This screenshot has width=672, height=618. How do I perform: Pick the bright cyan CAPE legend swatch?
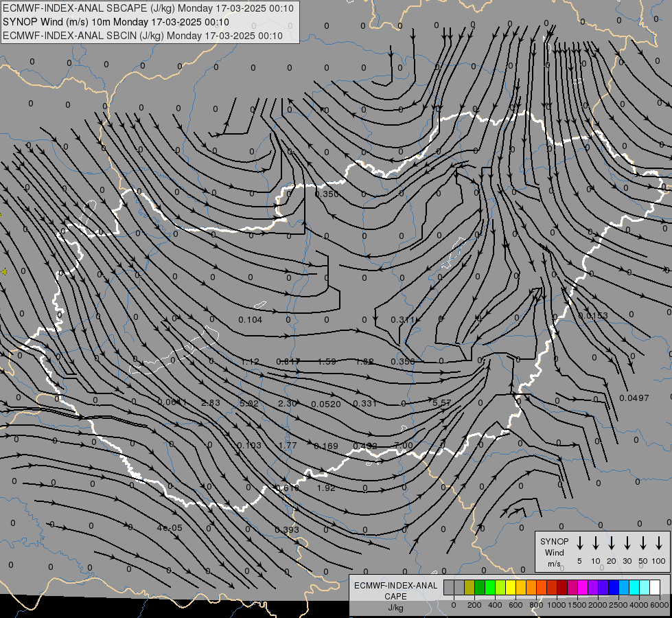pyautogui.click(x=634, y=587)
